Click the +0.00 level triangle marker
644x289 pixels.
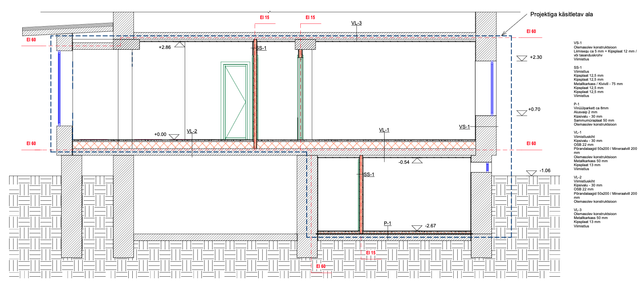[x=174, y=136]
